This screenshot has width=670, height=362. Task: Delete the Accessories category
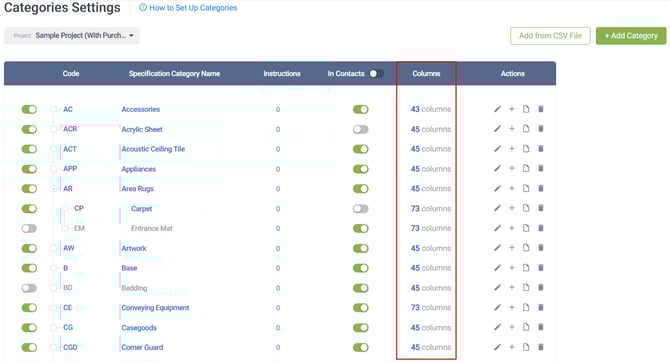coord(541,109)
